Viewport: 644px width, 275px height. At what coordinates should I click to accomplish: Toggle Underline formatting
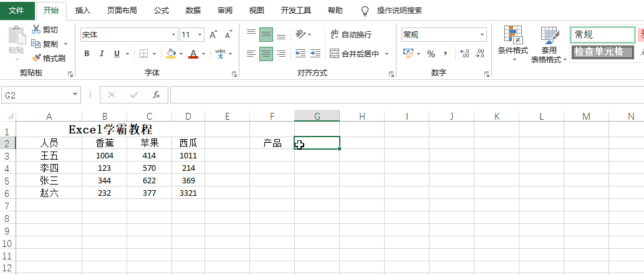pos(117,54)
